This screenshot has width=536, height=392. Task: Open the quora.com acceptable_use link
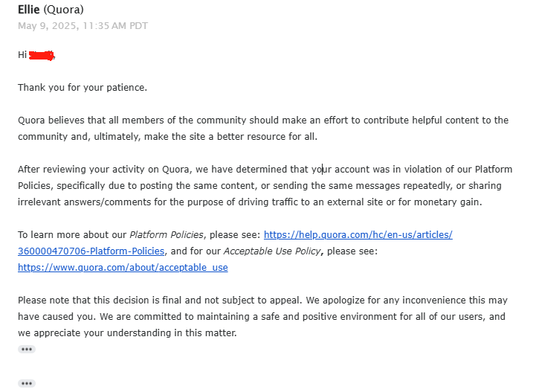coord(123,268)
